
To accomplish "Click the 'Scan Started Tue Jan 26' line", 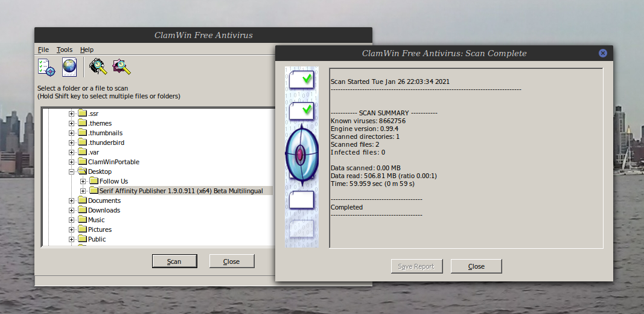I will click(x=390, y=82).
